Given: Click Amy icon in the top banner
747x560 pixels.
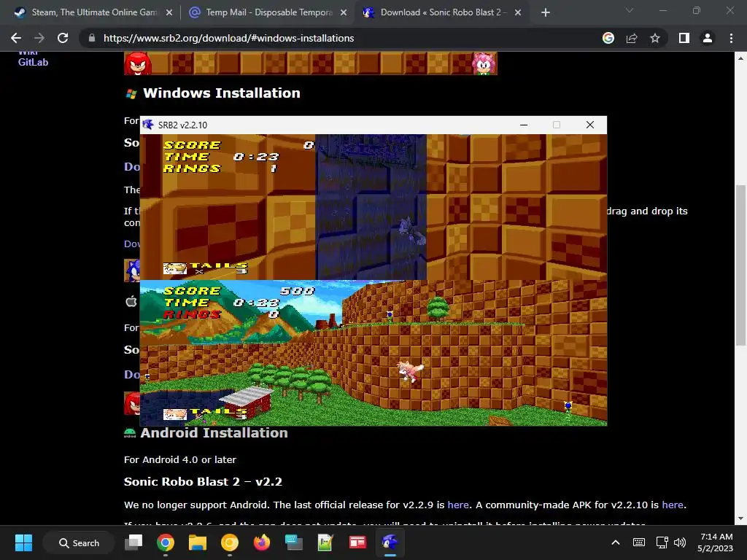Looking at the screenshot, I should click(484, 63).
